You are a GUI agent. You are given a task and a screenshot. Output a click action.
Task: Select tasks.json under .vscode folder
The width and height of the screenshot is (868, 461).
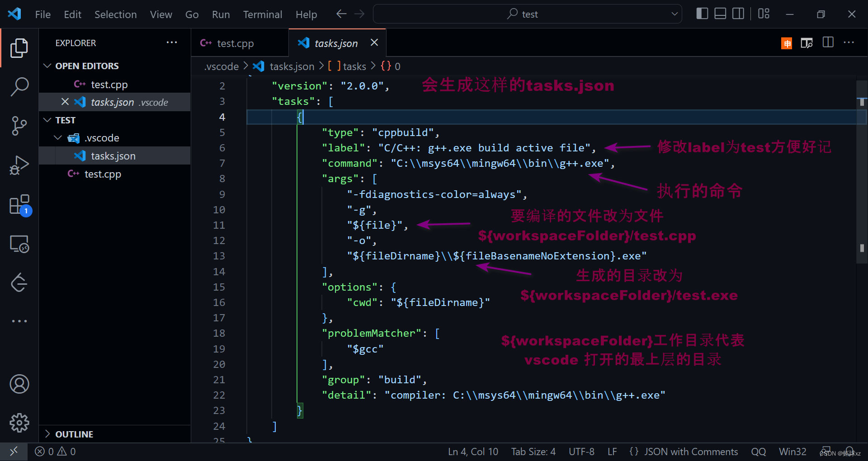(115, 156)
